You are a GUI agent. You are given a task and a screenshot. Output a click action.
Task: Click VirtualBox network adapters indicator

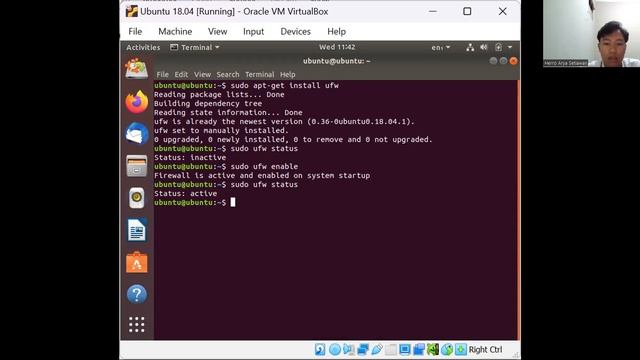(x=363, y=349)
